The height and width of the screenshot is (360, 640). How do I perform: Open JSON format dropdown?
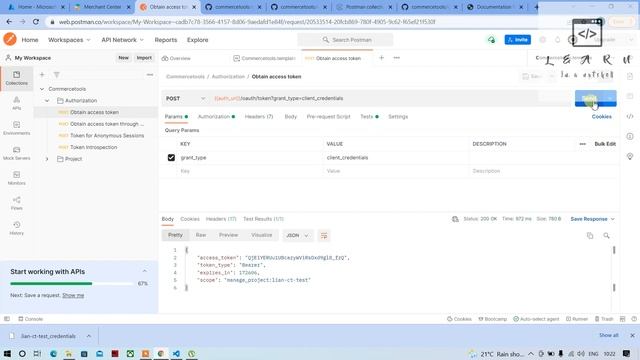297,236
